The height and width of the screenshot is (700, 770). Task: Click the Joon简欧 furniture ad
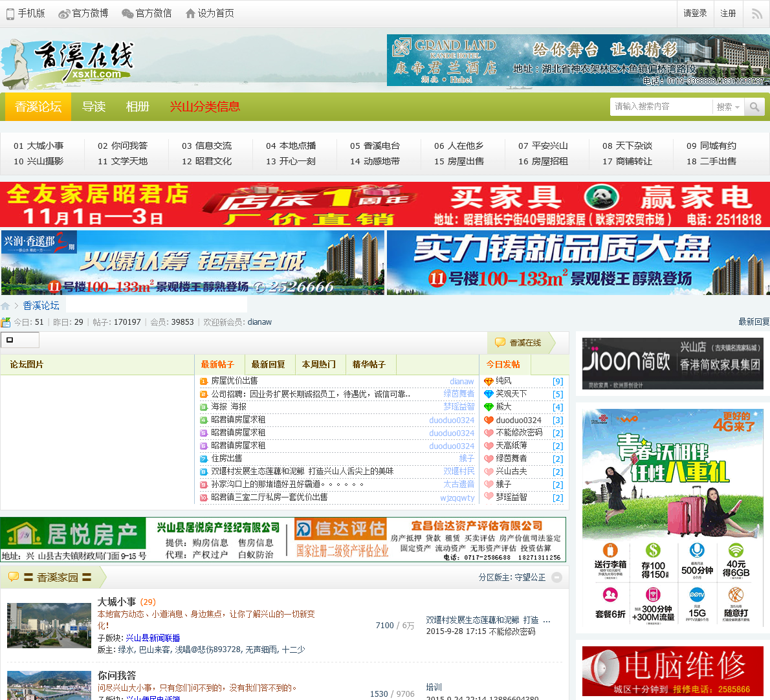[x=673, y=363]
